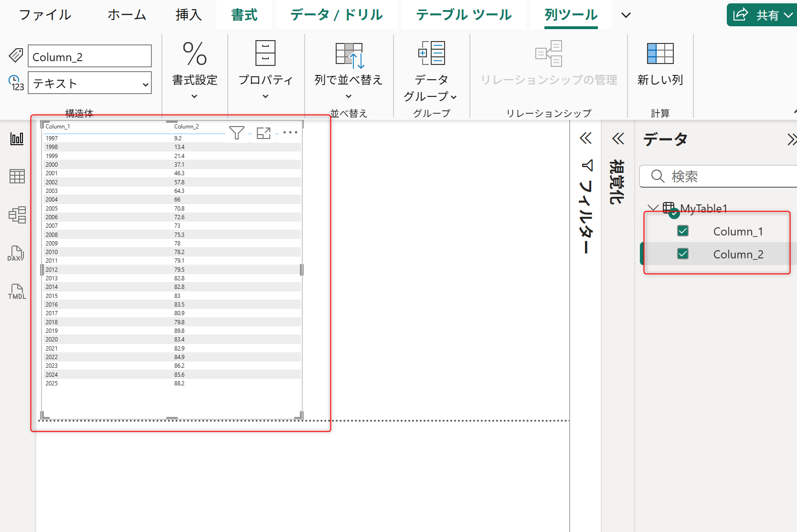Activate focus mode on the visual

coord(264,133)
